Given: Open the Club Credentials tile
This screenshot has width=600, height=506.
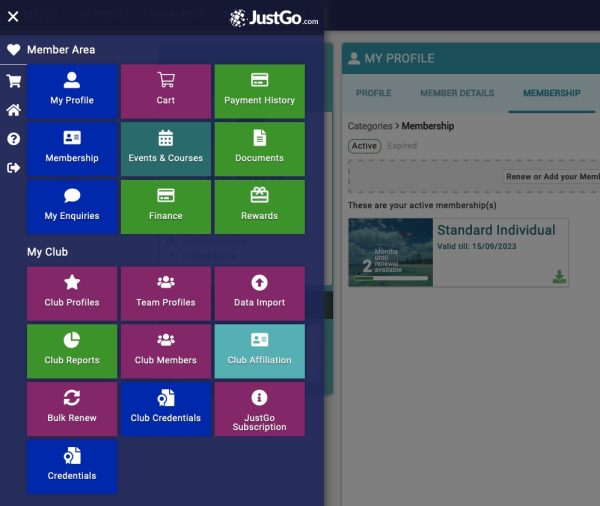Looking at the screenshot, I should (166, 409).
